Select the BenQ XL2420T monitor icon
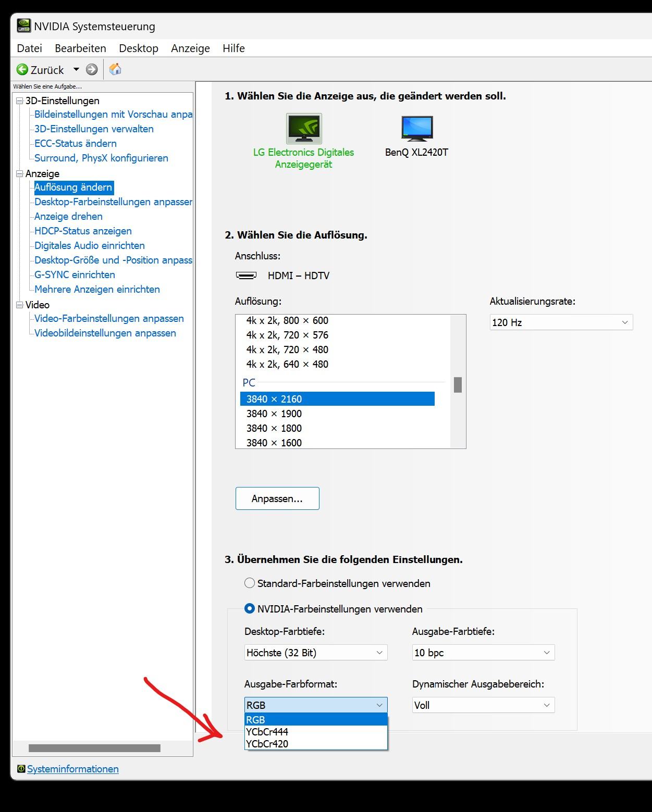This screenshot has height=812, width=652. (417, 129)
